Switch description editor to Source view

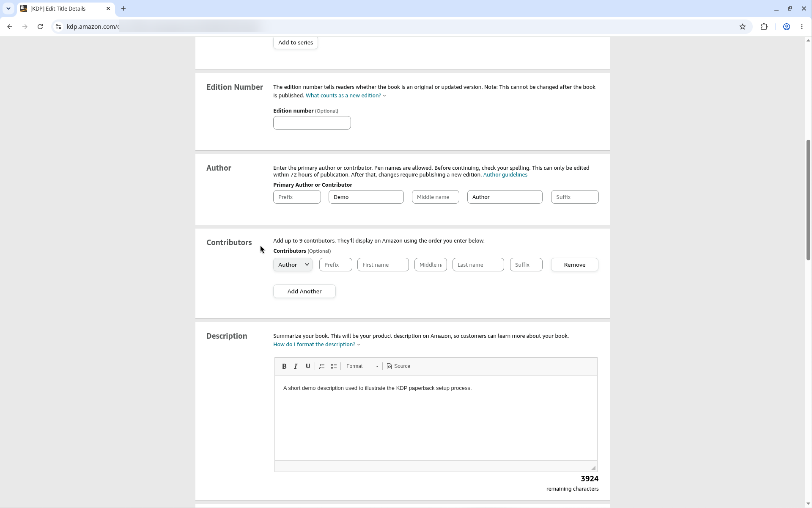pos(398,366)
